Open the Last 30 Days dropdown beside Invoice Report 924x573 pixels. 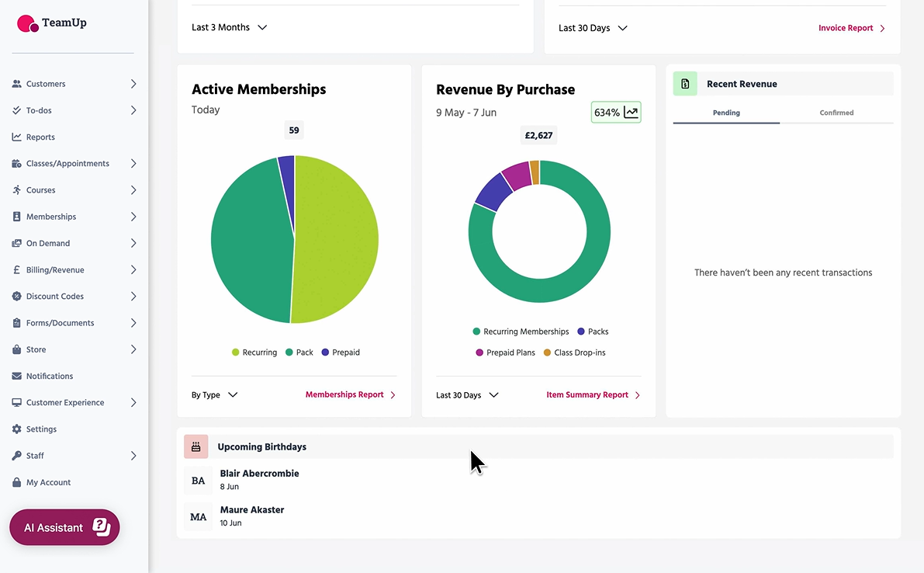[x=593, y=28]
